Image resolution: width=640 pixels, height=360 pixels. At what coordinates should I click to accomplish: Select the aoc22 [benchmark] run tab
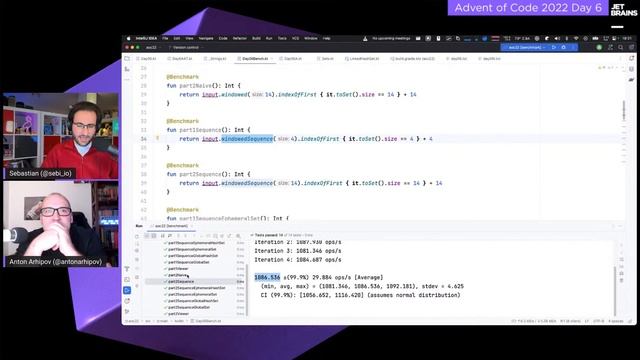pos(171,226)
